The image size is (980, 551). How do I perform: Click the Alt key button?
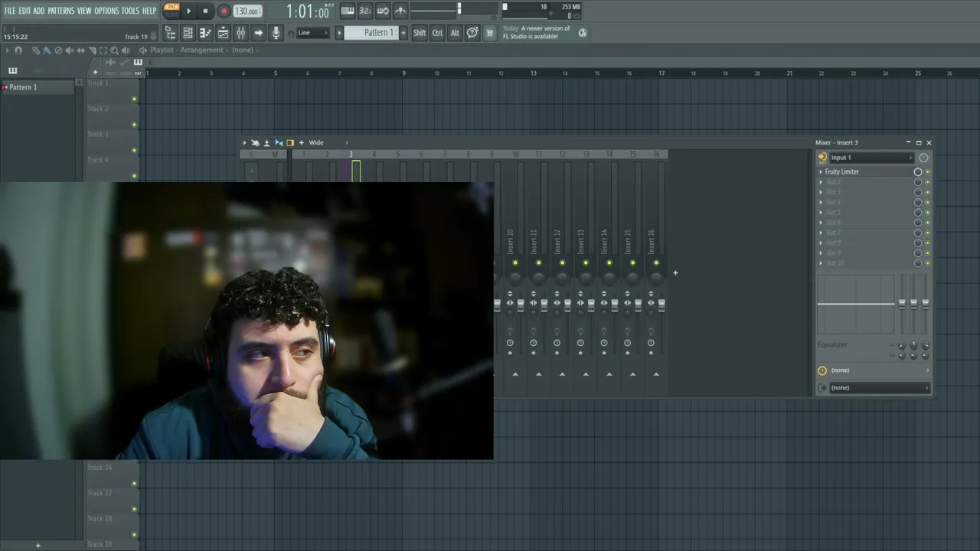click(x=455, y=33)
